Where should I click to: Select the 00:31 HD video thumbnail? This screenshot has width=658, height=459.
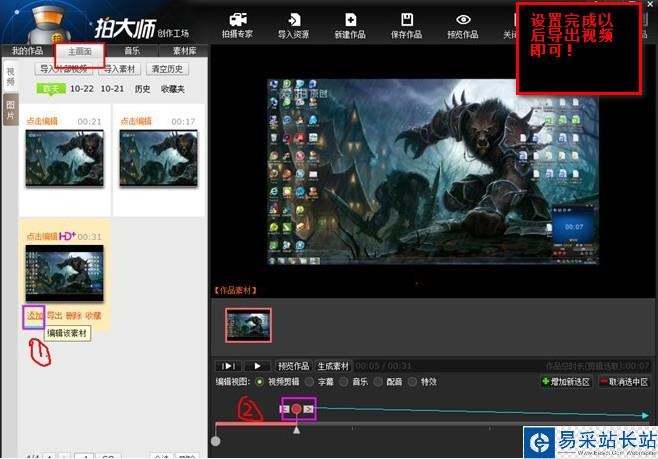[x=65, y=273]
